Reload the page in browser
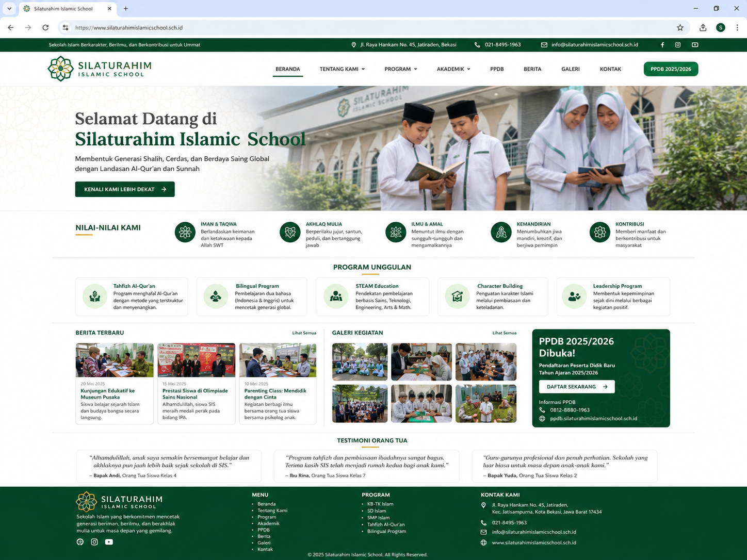Image resolution: width=747 pixels, height=560 pixels. 45,28
